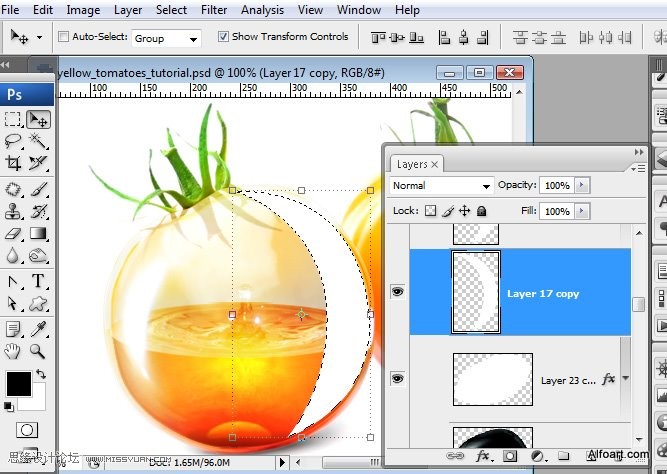Select the Zoom magnifier tool
The height and width of the screenshot is (474, 667).
click(38, 351)
